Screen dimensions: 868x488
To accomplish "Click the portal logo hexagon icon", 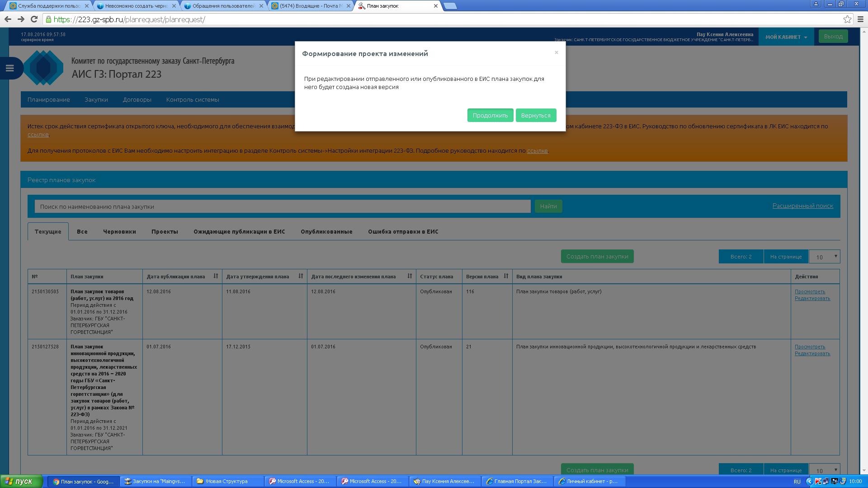I will [43, 68].
